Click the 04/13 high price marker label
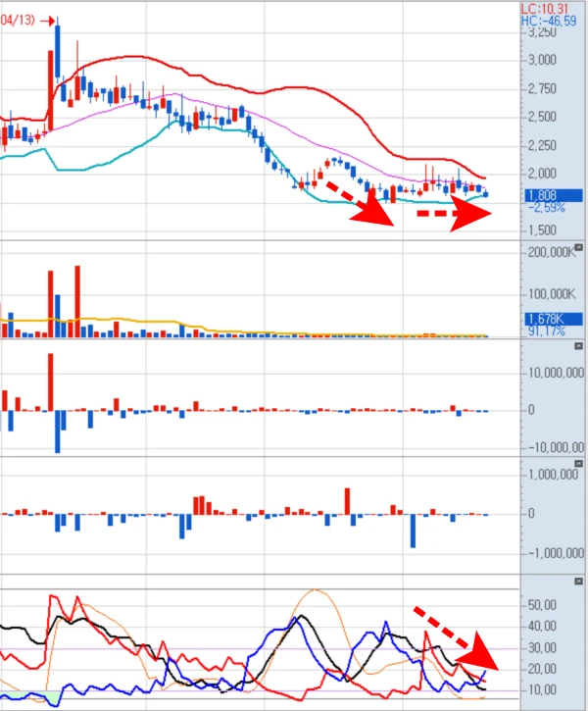 (18, 20)
